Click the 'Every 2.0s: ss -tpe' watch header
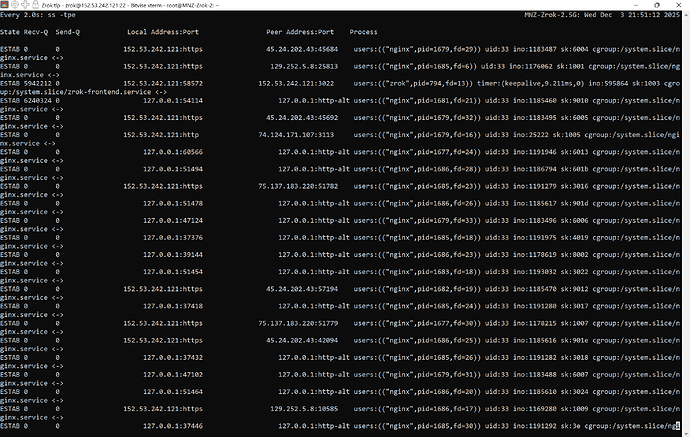This screenshot has height=437, width=690. (38, 15)
